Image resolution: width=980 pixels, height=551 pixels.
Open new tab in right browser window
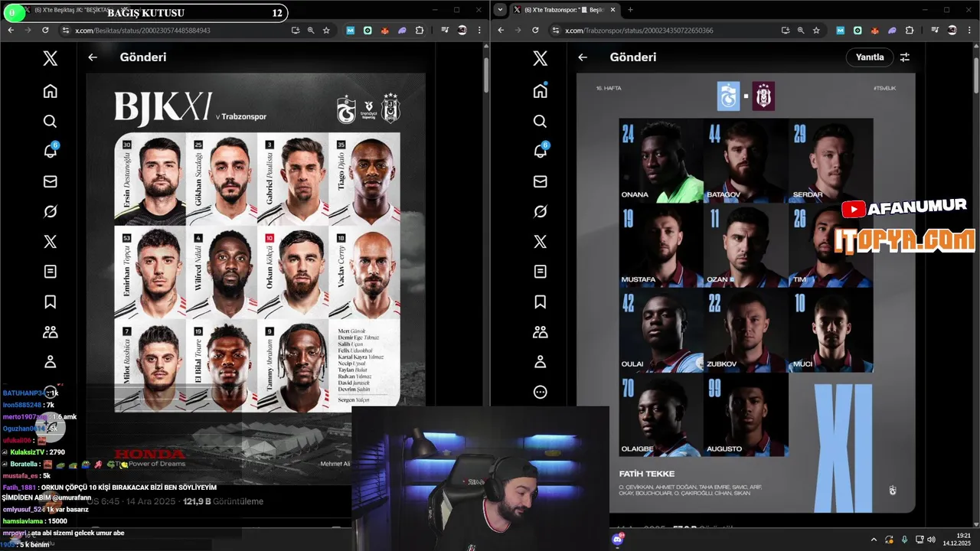coord(630,10)
